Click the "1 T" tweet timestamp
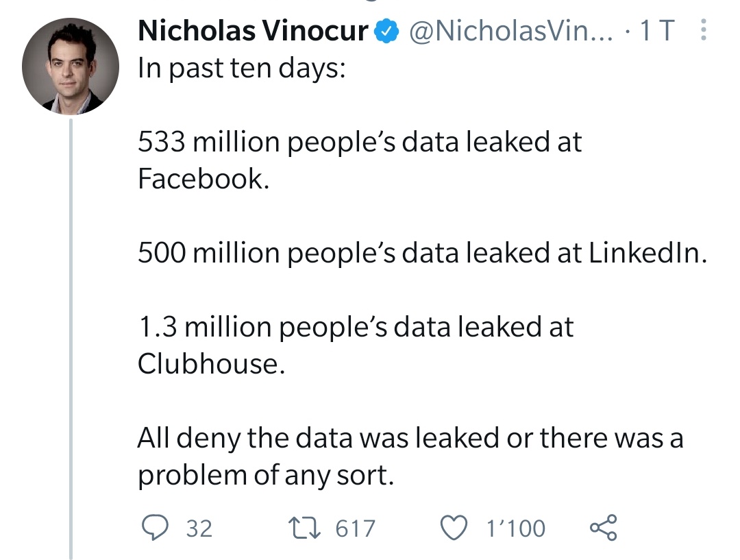This screenshot has width=740, height=560. (x=656, y=31)
